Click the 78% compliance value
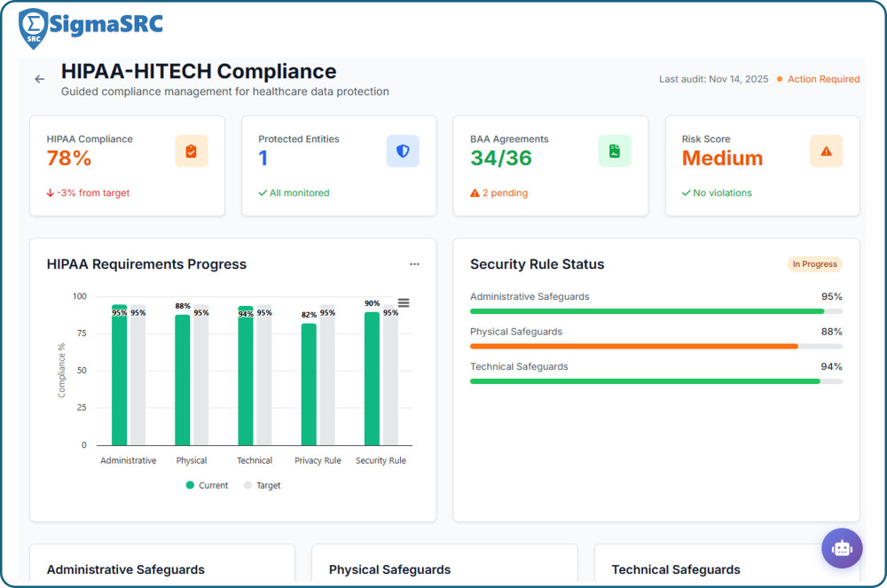Image resolution: width=887 pixels, height=588 pixels. click(69, 158)
